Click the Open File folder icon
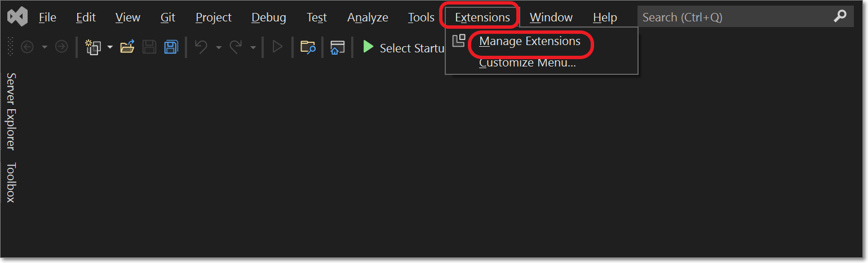 (x=128, y=47)
